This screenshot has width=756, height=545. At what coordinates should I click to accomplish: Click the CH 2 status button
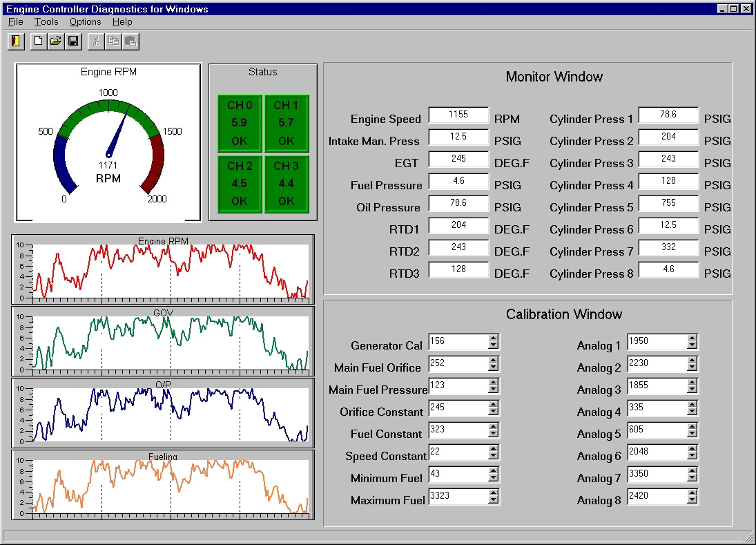pyautogui.click(x=240, y=185)
